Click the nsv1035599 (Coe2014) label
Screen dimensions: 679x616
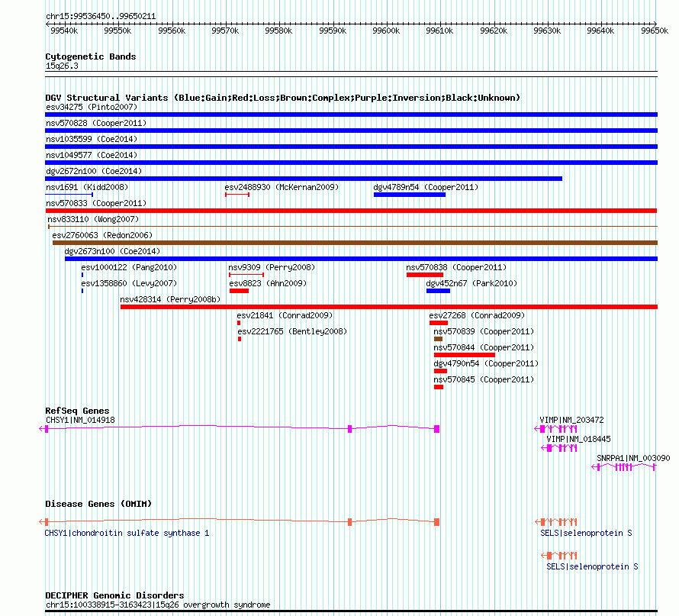(92, 139)
